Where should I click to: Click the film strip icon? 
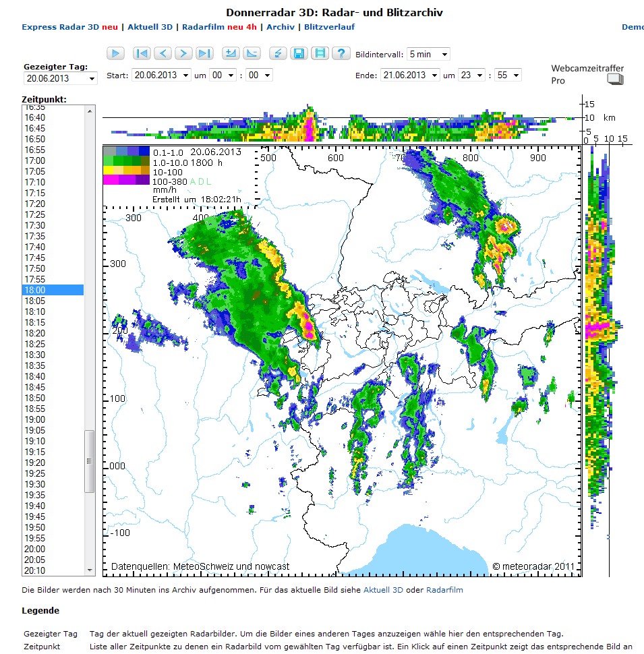pos(320,53)
